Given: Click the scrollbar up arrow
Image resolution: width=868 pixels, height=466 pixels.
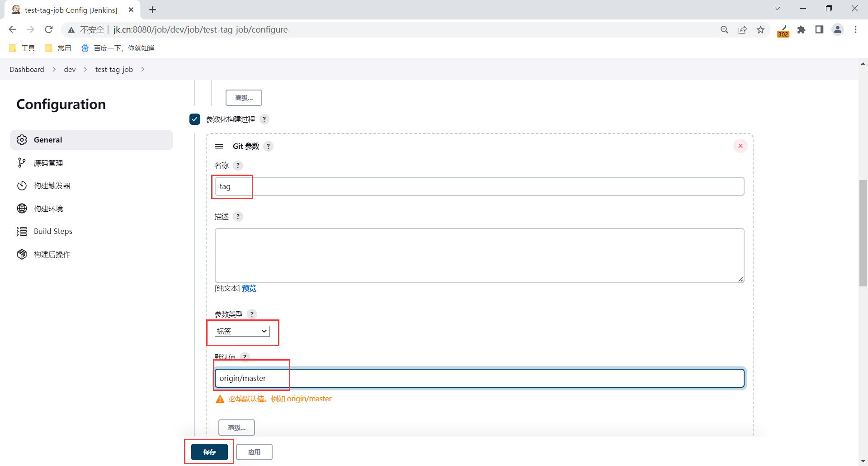Looking at the screenshot, I should pos(863,64).
